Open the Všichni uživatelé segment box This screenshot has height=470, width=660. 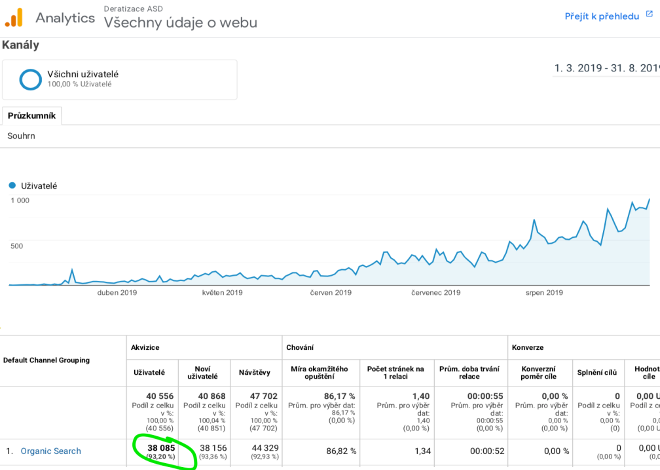(x=120, y=80)
